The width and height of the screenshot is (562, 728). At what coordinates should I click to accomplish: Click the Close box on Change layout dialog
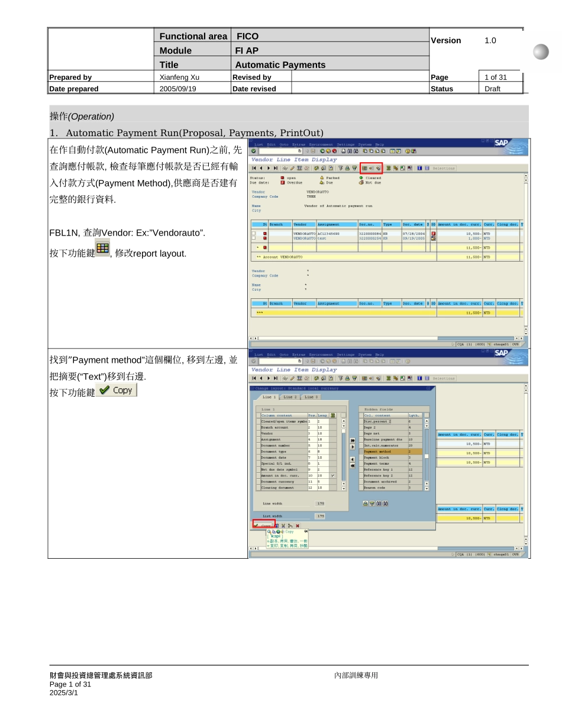pyautogui.click(x=428, y=388)
